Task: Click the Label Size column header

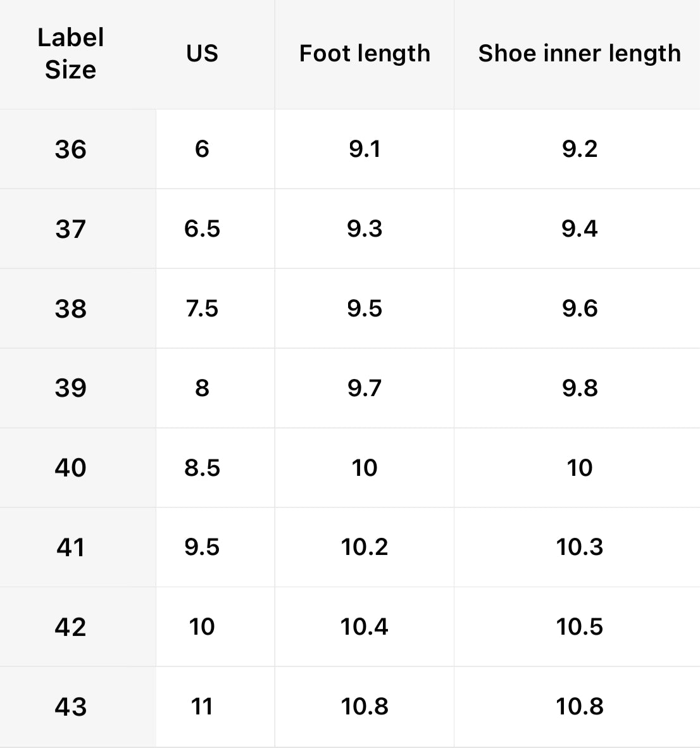Action: tap(70, 54)
